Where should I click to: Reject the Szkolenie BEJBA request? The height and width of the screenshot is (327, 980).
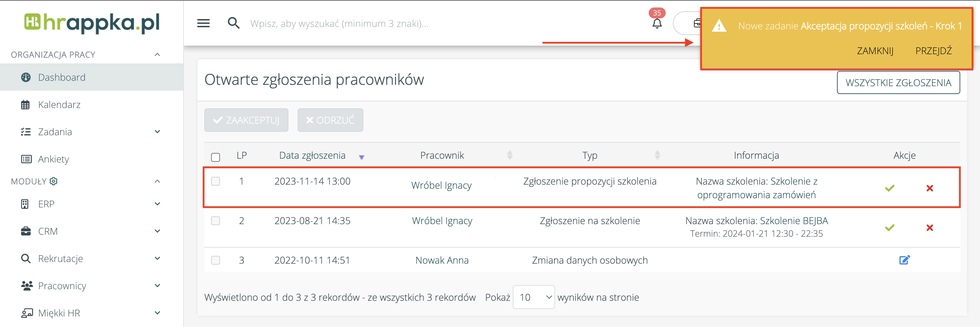929,227
